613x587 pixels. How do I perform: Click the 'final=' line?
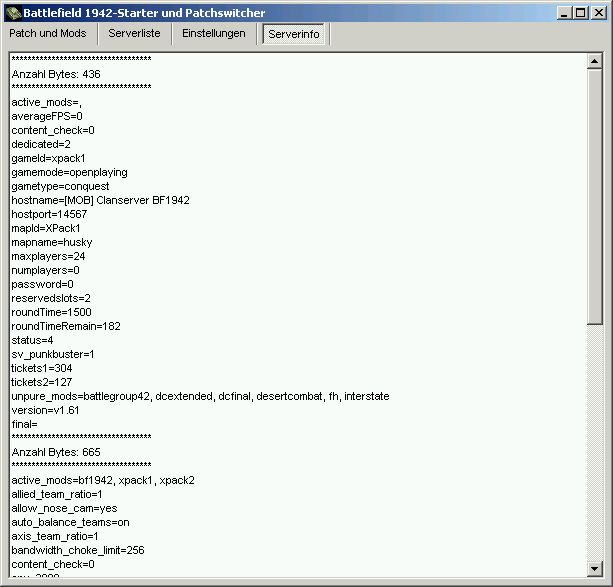25,424
